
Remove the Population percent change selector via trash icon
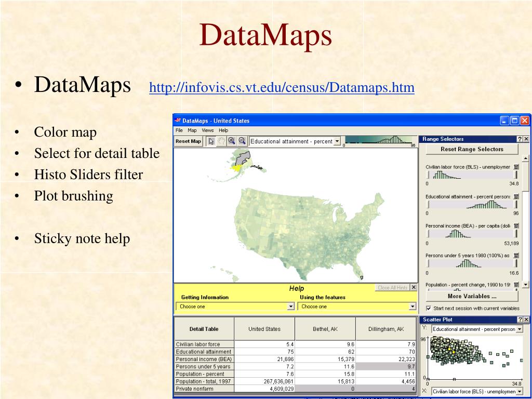[516, 284]
